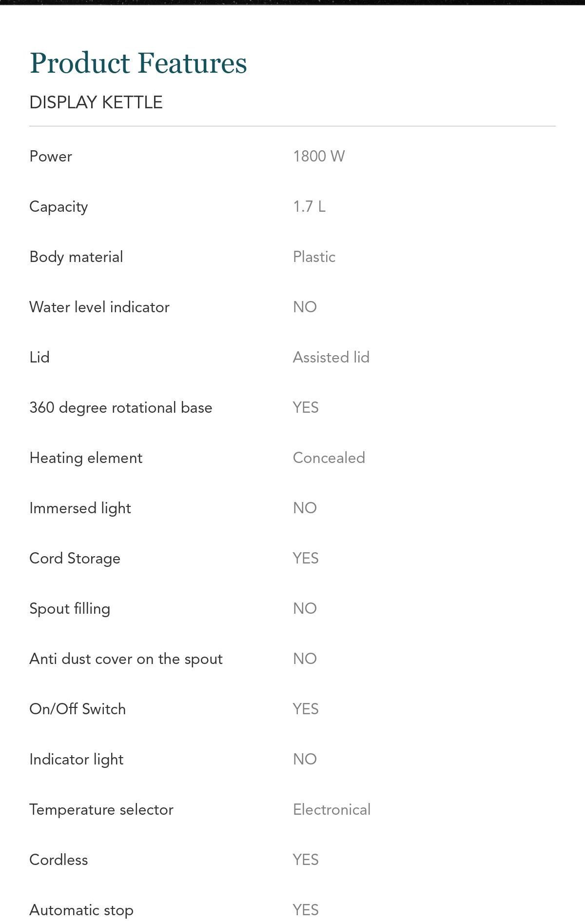This screenshot has height=924, width=585.
Task: Click the Body material label
Action: [x=76, y=257]
